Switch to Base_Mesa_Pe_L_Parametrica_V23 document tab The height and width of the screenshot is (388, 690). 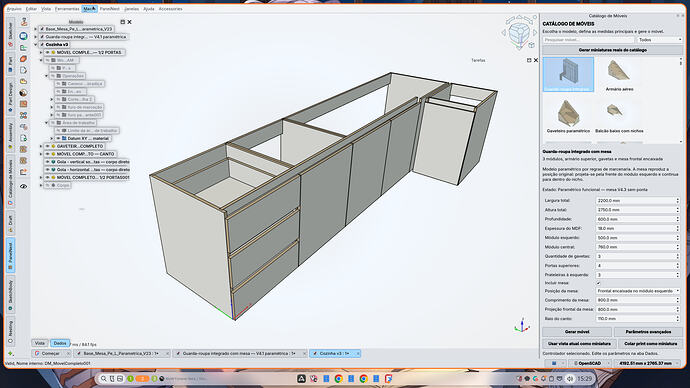coord(121,353)
